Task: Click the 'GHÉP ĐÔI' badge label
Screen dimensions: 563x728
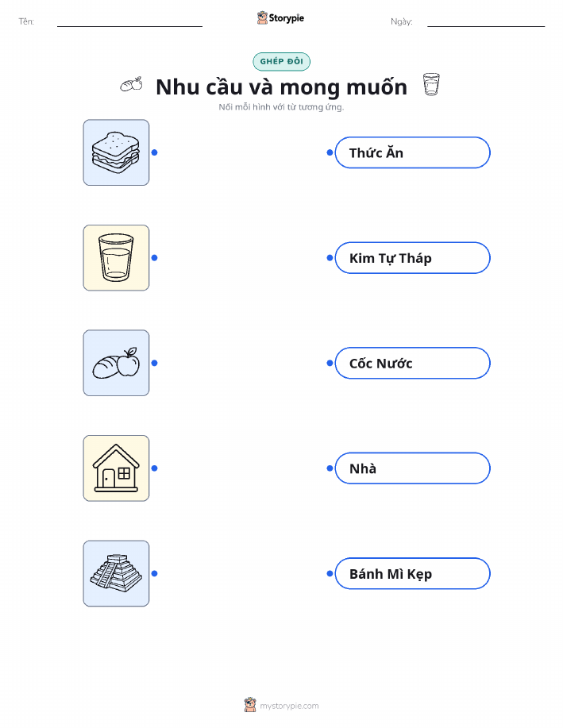Action: click(x=281, y=61)
